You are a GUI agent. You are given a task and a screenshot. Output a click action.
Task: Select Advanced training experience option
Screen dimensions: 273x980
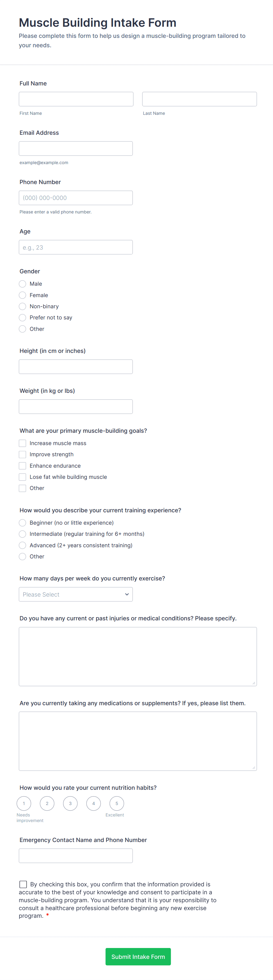(x=22, y=545)
